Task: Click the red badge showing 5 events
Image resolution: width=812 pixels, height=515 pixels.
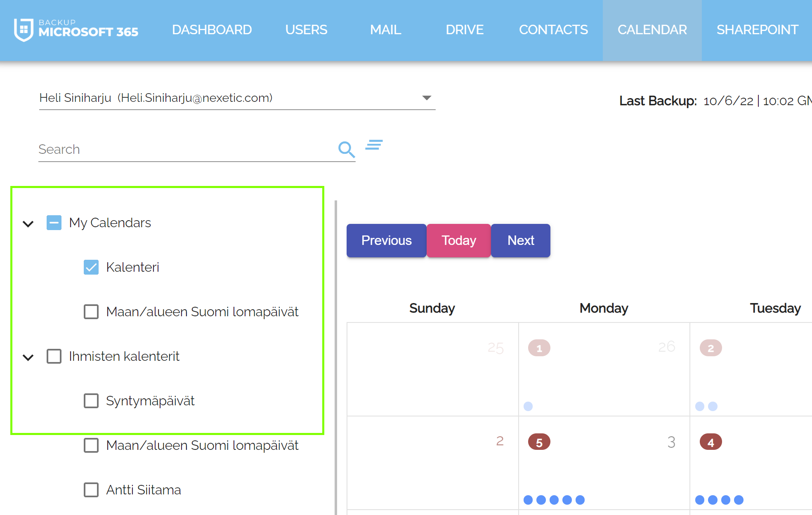Action: pos(539,442)
